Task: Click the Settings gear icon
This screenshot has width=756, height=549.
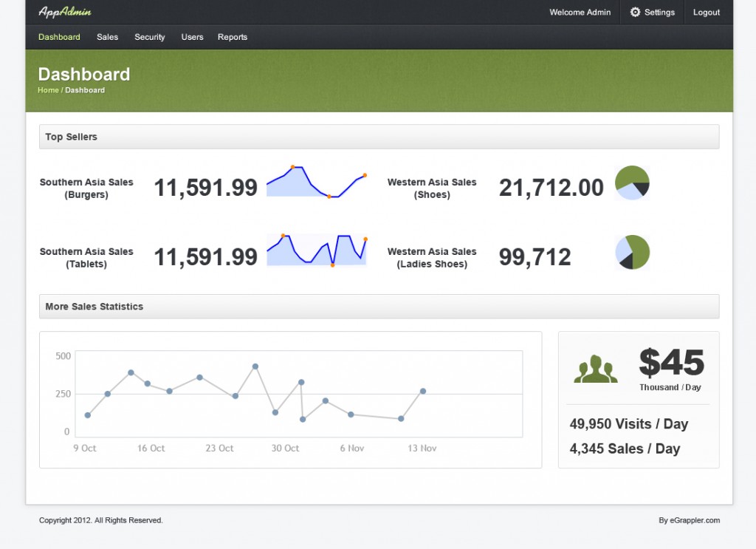Action: point(635,13)
